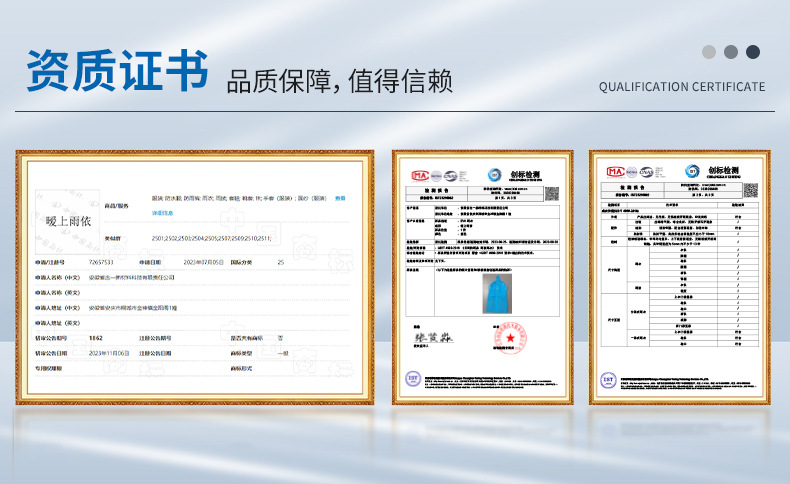Click the similar-group codes starting 2501;2502
Screen dimensions: 790x484
[212, 238]
